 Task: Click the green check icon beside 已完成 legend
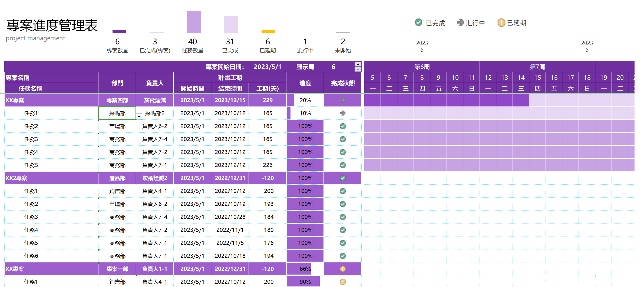pyautogui.click(x=418, y=22)
